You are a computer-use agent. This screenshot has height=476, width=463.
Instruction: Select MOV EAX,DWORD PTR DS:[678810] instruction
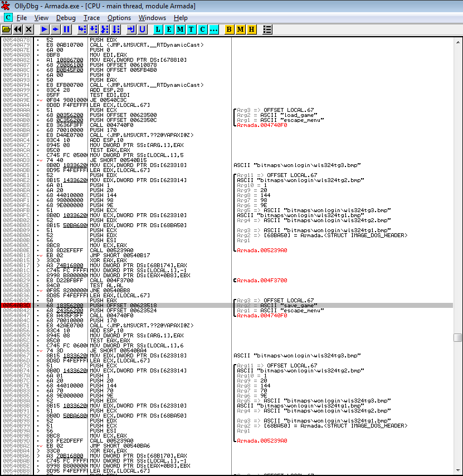pyautogui.click(x=138, y=60)
